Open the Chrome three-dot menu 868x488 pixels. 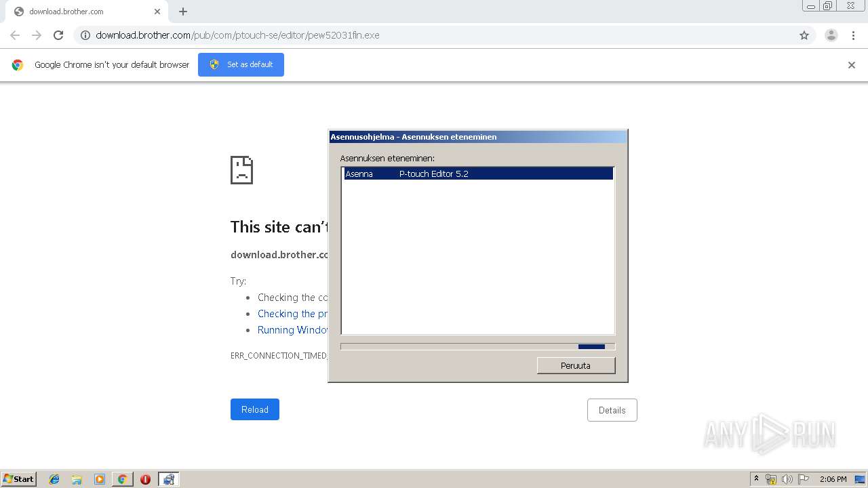pos(853,35)
